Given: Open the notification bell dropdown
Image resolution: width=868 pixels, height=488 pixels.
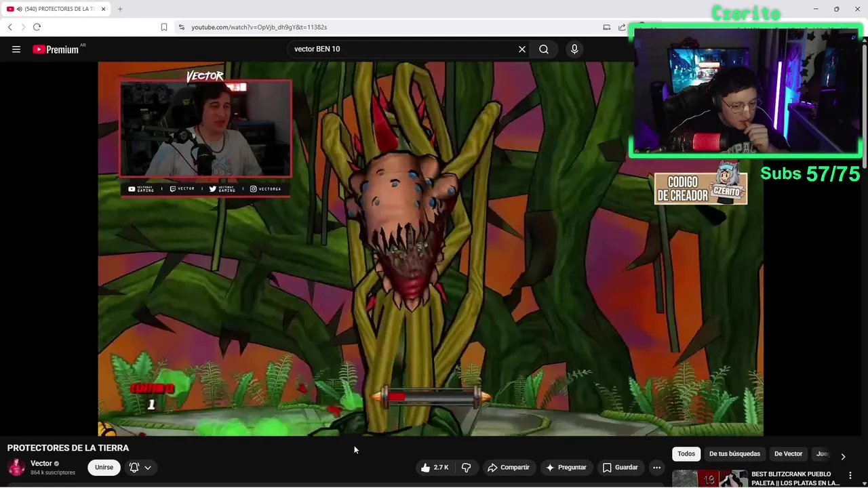Looking at the screenshot, I should click(x=140, y=467).
